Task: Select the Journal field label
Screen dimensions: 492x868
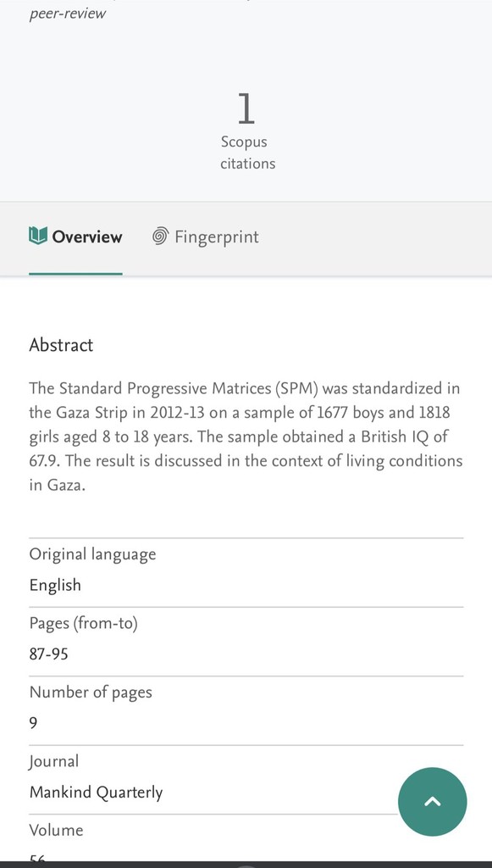Action: coord(54,762)
